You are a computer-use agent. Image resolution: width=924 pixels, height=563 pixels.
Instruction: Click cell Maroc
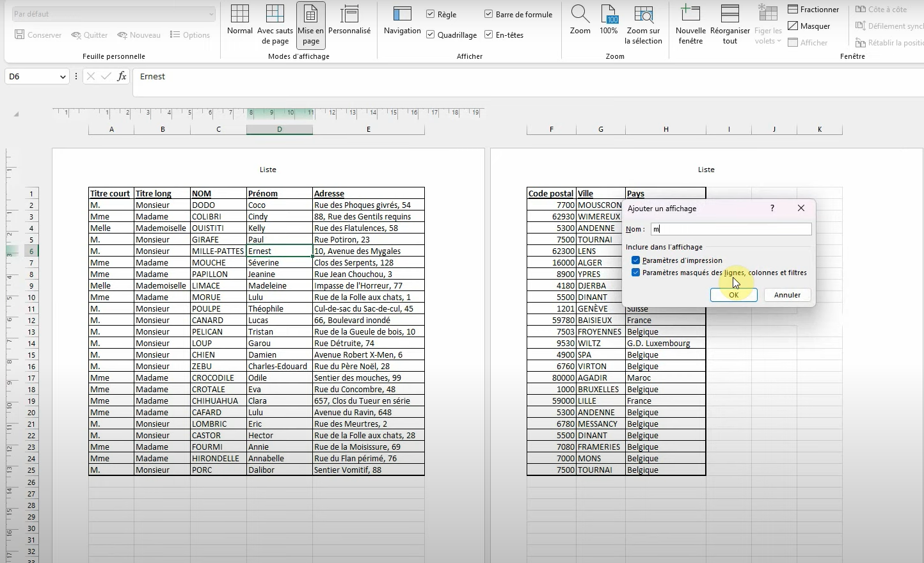(x=665, y=378)
